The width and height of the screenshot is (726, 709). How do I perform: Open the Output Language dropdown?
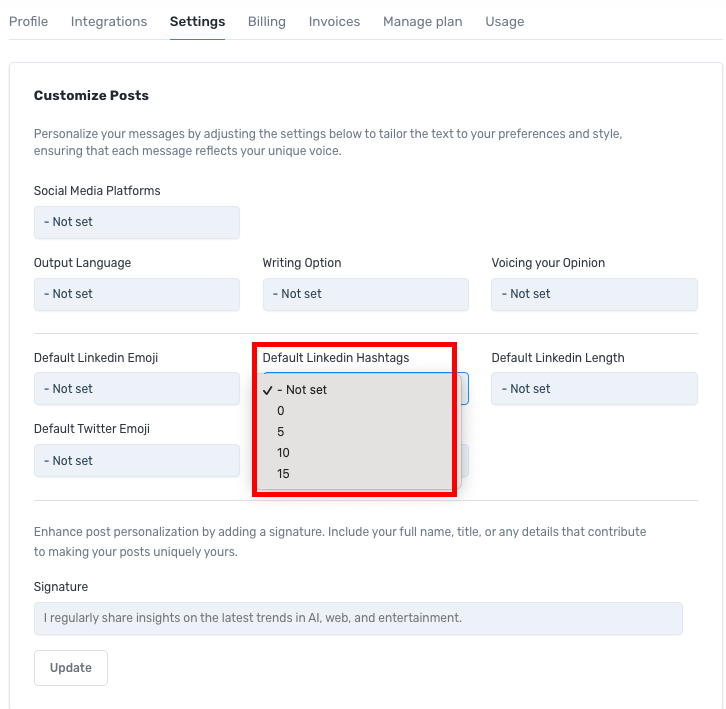[136, 294]
